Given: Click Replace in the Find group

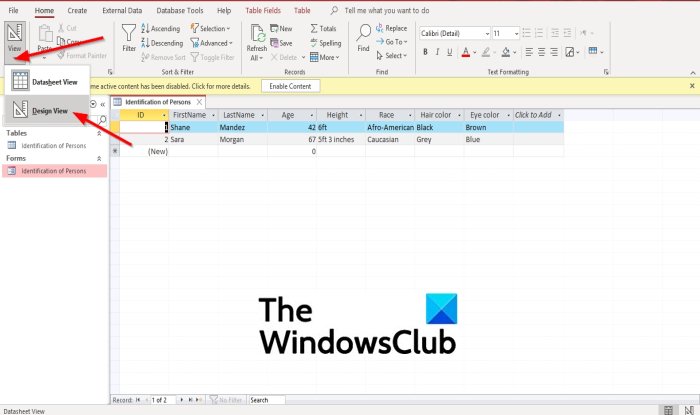Looking at the screenshot, I should pyautogui.click(x=392, y=28).
